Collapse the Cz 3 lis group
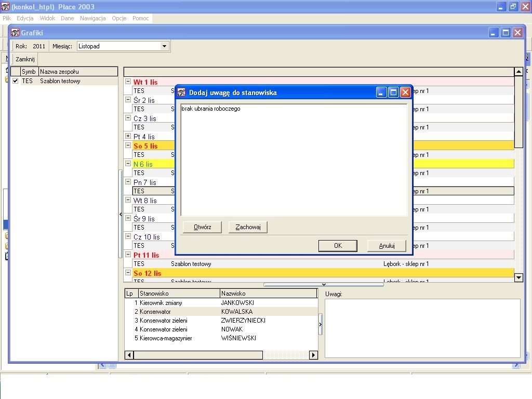Screen dimensions: 532x399 128,118
